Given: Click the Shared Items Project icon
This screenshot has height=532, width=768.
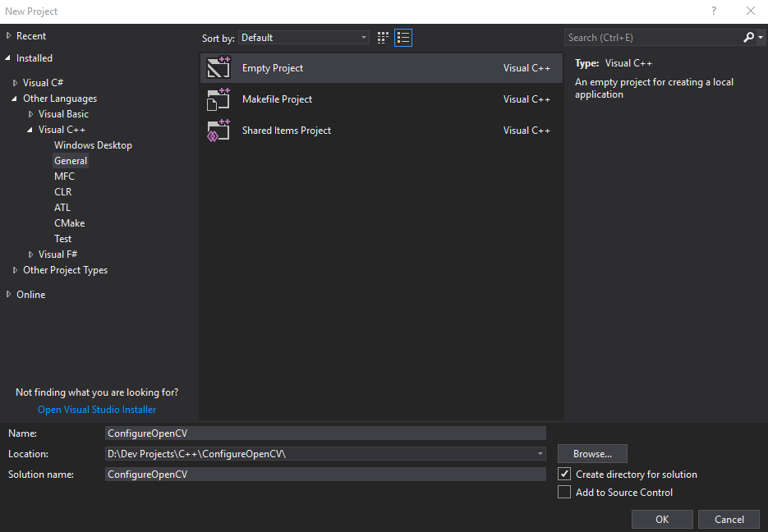Looking at the screenshot, I should point(218,131).
